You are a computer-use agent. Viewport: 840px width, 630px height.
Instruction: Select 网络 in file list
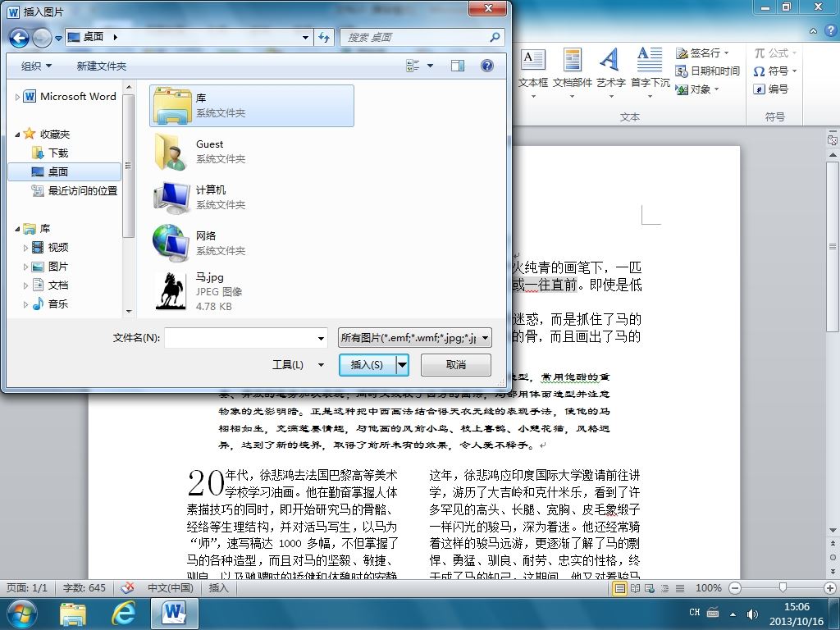tap(251, 243)
